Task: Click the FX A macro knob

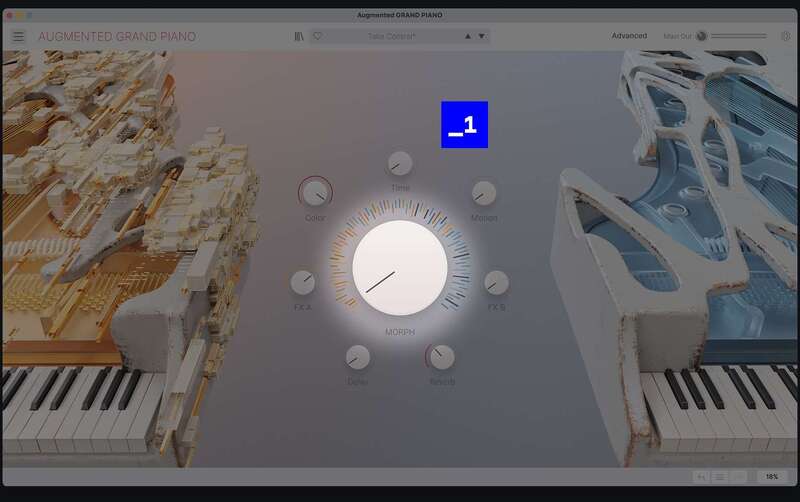Action: (303, 283)
